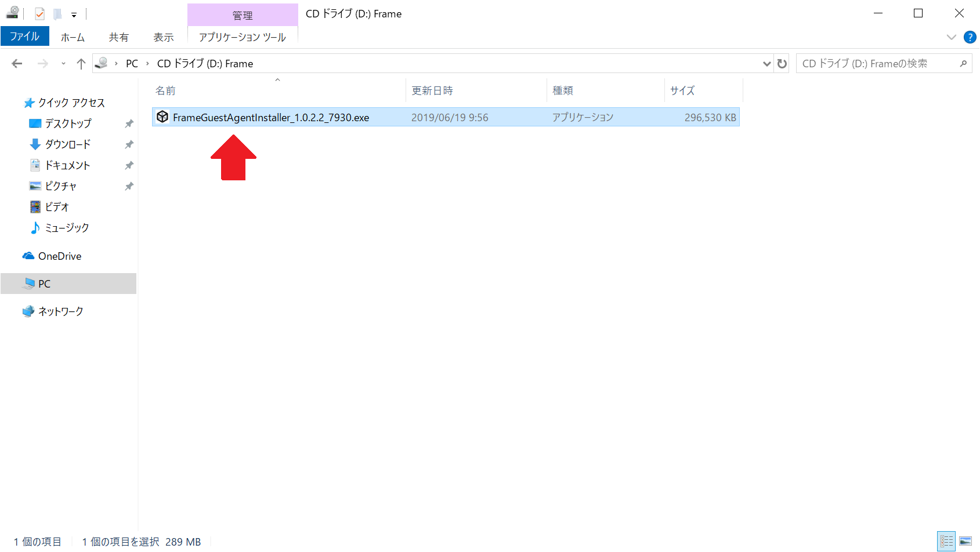
Task: Click the date 2019/06/19 9:56 cell
Action: (x=450, y=118)
